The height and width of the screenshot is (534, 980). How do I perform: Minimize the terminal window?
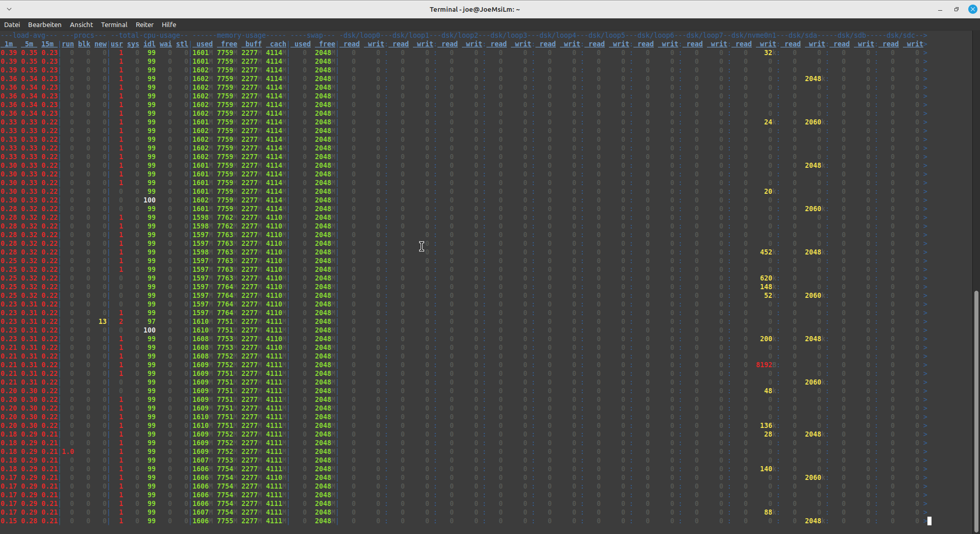(940, 9)
